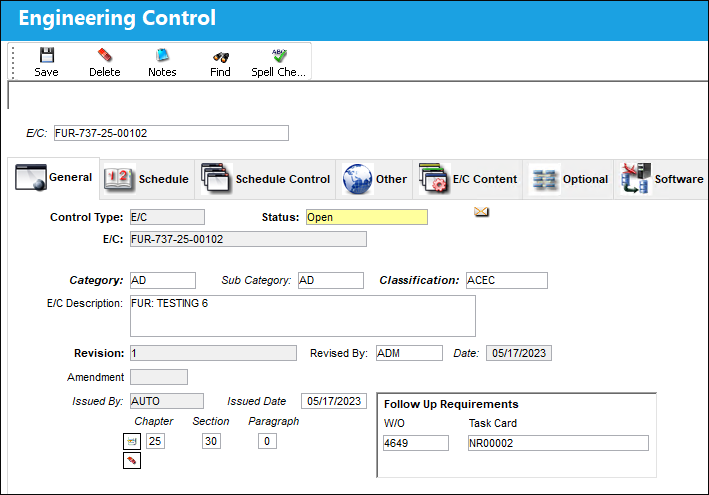The width and height of the screenshot is (709, 495).
Task: Click the Sub Category label
Action: tap(256, 280)
